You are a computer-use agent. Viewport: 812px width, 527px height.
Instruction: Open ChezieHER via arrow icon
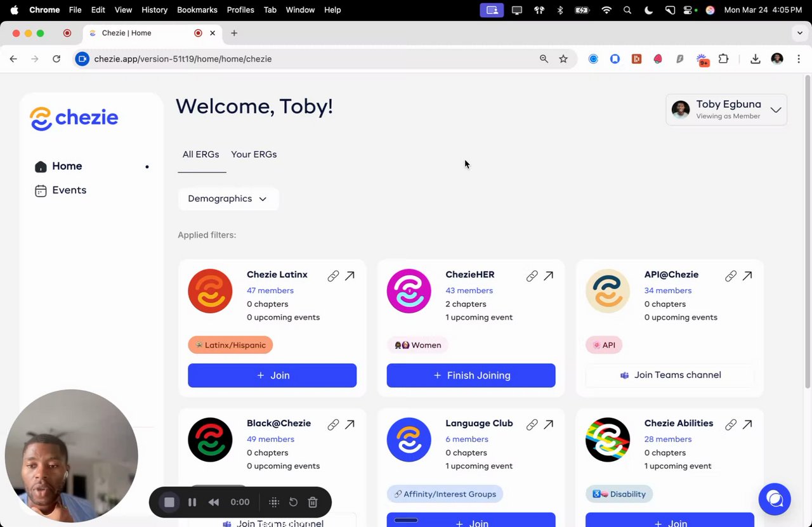(x=549, y=276)
